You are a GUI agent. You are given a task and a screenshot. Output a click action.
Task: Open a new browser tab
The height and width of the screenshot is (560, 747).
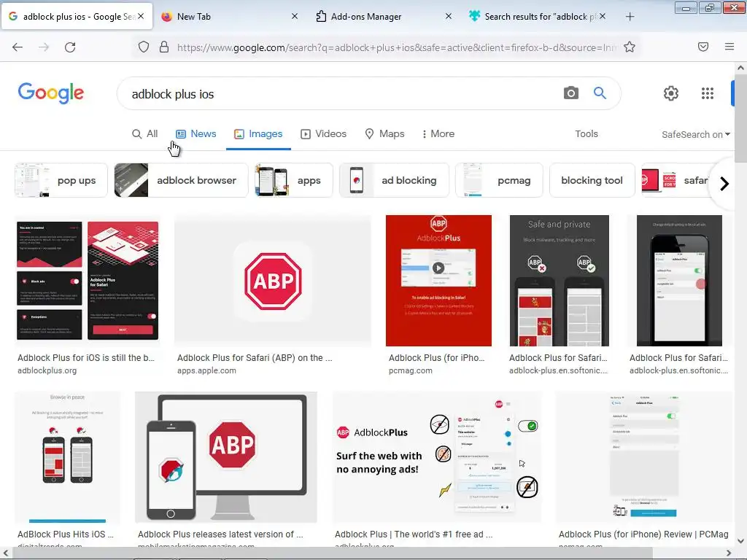point(630,17)
